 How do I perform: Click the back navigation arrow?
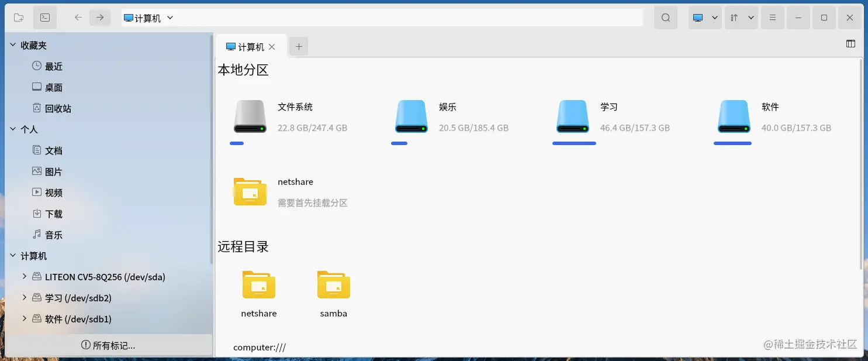[x=77, y=18]
